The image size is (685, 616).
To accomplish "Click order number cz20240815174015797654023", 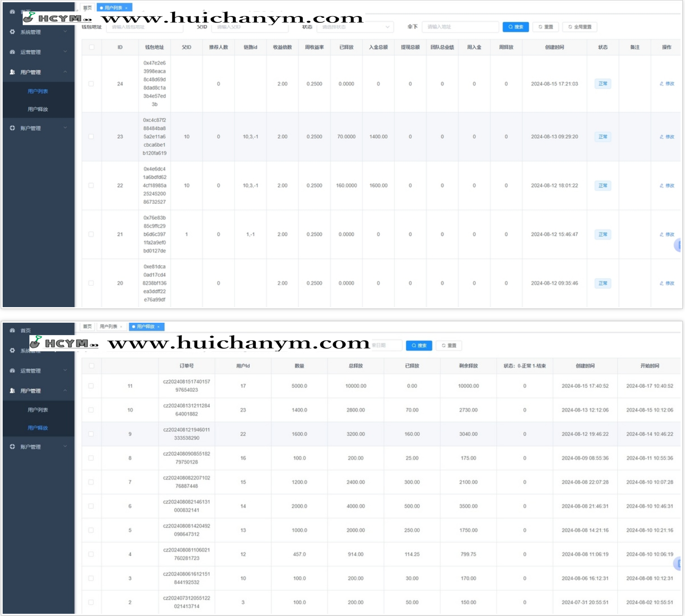I will point(186,386).
